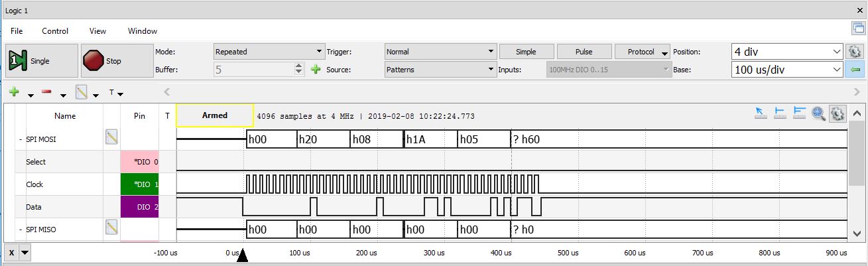The image size is (868, 266).
Task: Click the green DIO 1 pin swatch
Action: pyautogui.click(x=140, y=184)
